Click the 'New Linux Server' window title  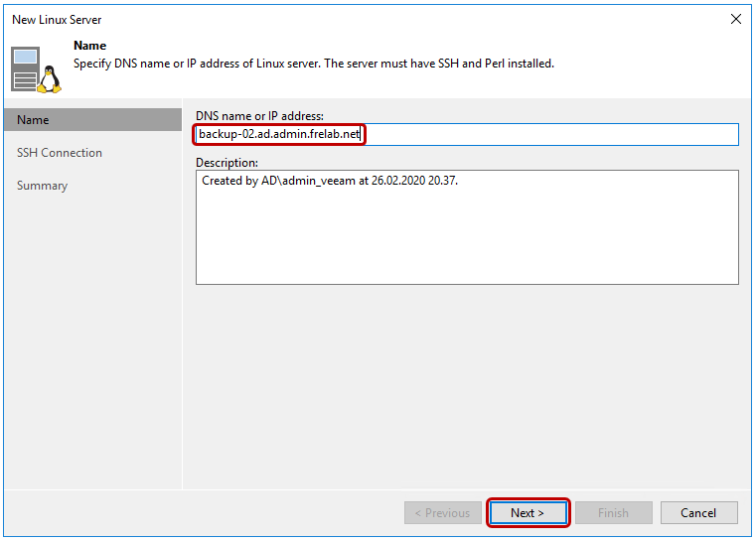[57, 20]
